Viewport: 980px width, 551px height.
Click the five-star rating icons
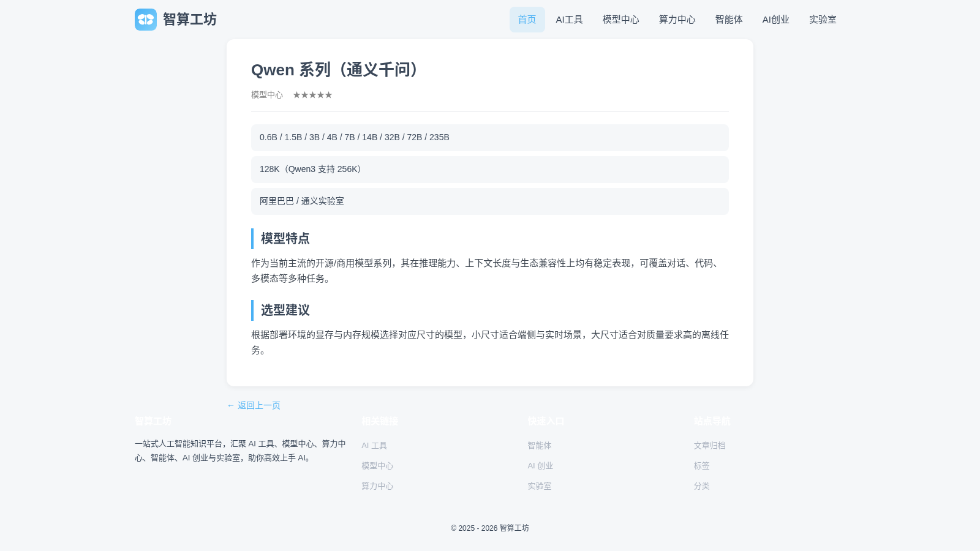pyautogui.click(x=312, y=95)
